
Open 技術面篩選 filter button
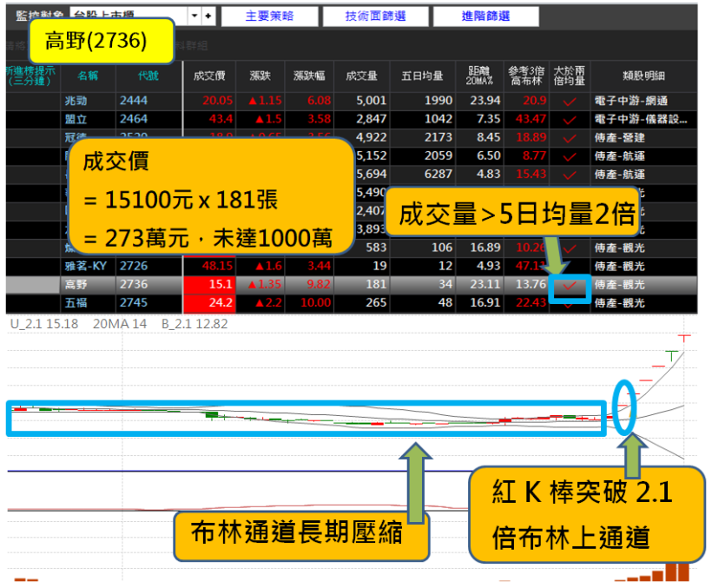coord(375,17)
